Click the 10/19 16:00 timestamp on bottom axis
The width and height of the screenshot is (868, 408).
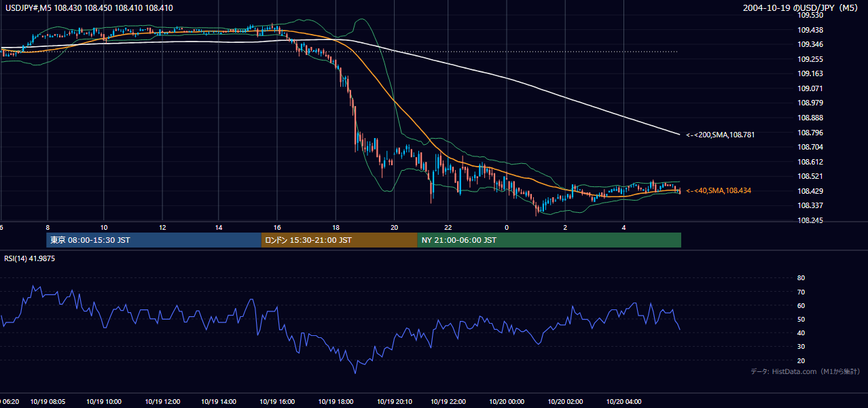(276, 402)
